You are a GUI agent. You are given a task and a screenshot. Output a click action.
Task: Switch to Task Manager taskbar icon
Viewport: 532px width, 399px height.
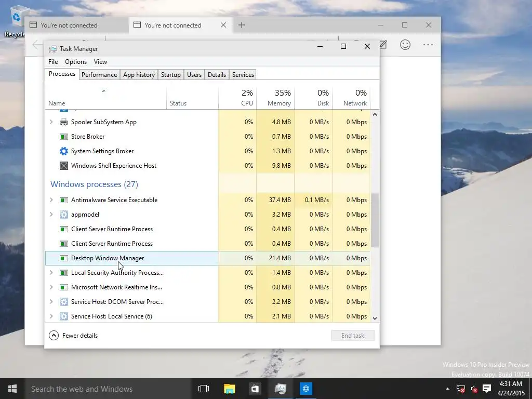pos(280,389)
